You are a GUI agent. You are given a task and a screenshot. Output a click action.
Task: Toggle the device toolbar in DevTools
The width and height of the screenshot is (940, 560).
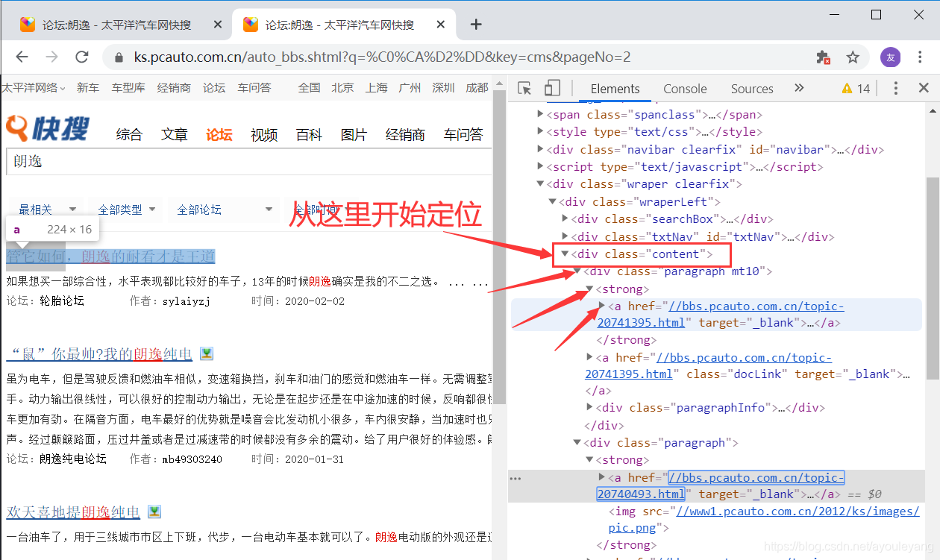coord(552,88)
